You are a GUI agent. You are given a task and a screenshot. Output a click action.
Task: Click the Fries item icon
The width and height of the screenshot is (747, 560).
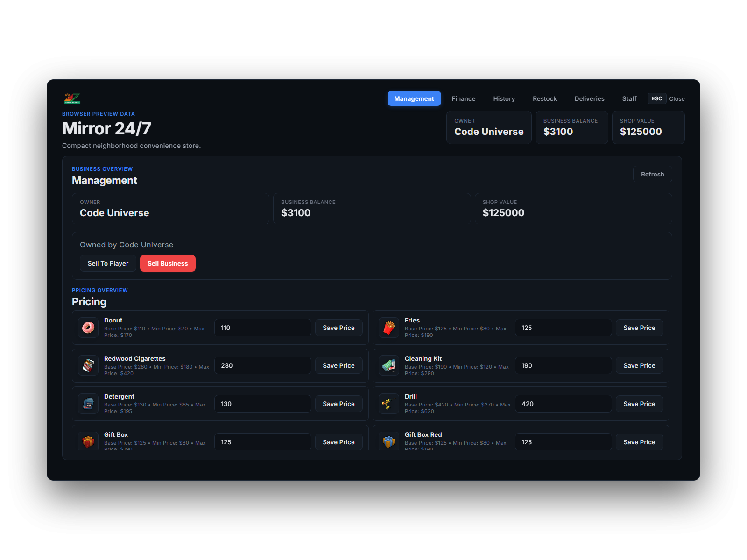pyautogui.click(x=389, y=328)
